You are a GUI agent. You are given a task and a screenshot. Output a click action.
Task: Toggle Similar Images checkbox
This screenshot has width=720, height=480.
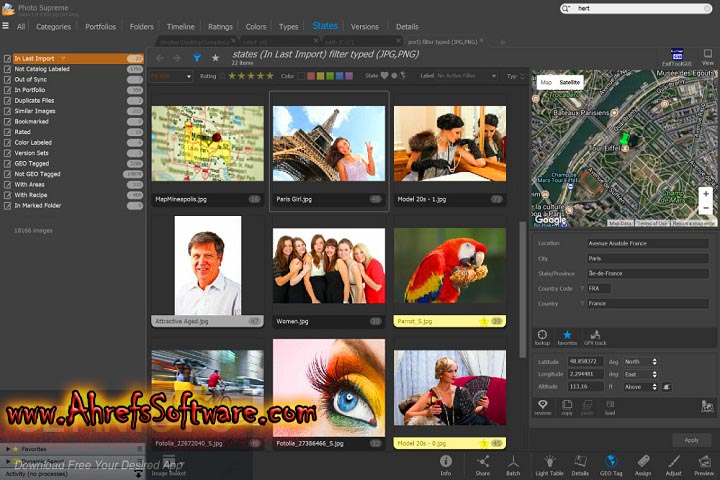point(7,111)
